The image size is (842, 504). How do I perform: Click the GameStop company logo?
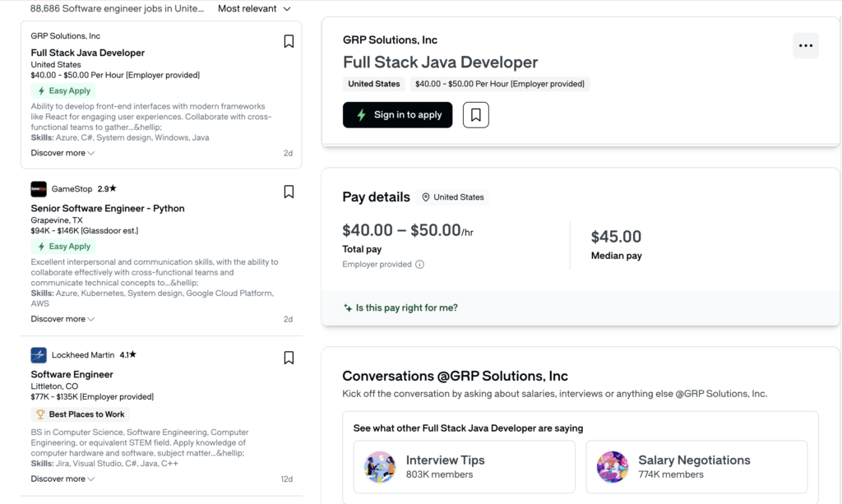point(39,189)
